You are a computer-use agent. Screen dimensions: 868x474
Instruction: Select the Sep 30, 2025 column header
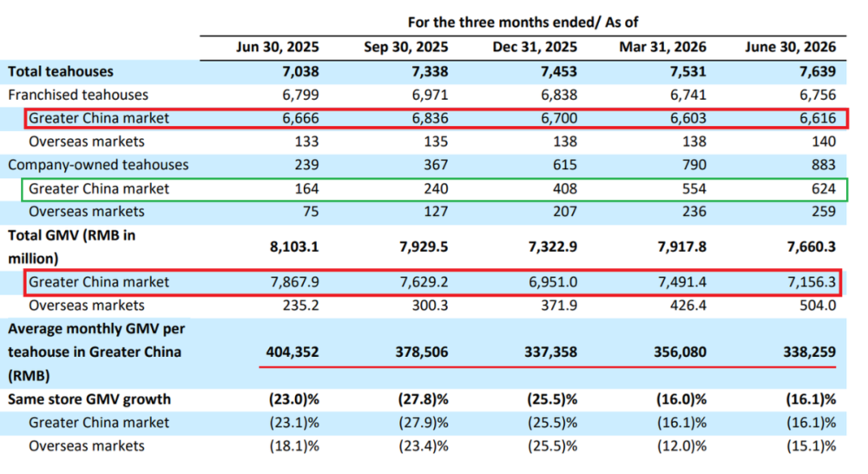[x=405, y=47]
